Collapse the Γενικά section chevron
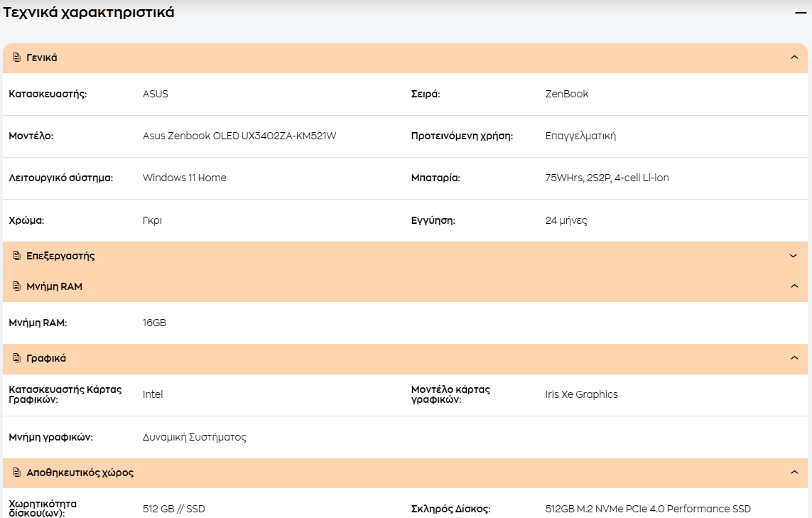Image resolution: width=812 pixels, height=518 pixels. point(794,57)
